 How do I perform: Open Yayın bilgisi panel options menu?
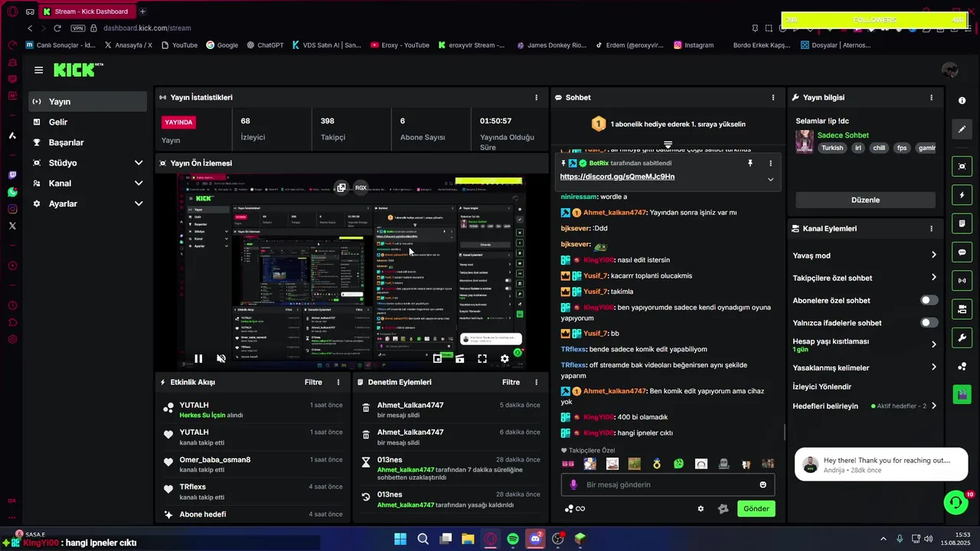[x=931, y=97]
